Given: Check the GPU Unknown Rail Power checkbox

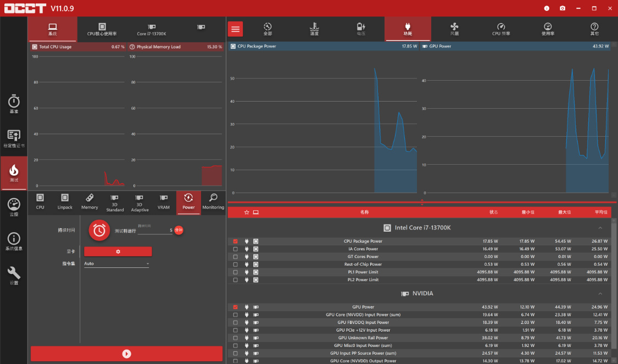Looking at the screenshot, I should pyautogui.click(x=235, y=338).
